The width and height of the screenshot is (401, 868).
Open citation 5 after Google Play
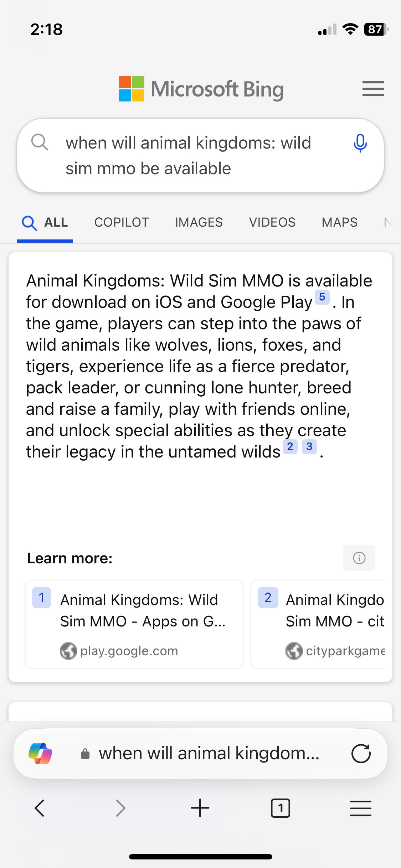click(x=322, y=297)
